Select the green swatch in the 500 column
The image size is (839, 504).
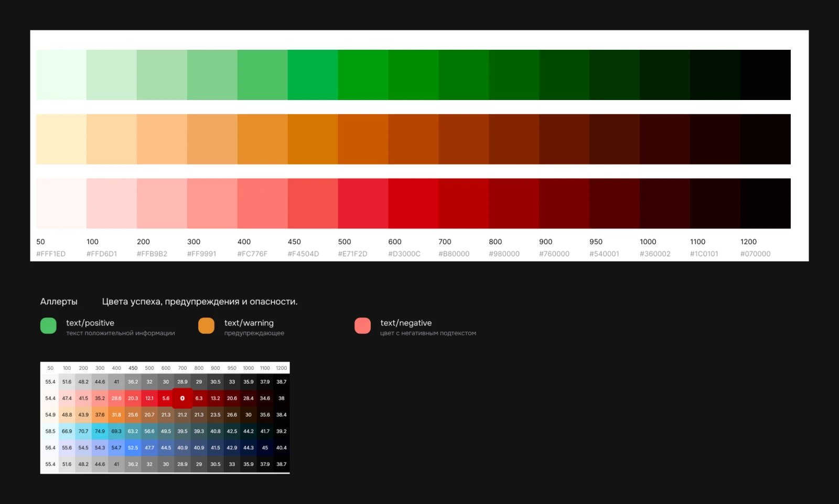[363, 75]
